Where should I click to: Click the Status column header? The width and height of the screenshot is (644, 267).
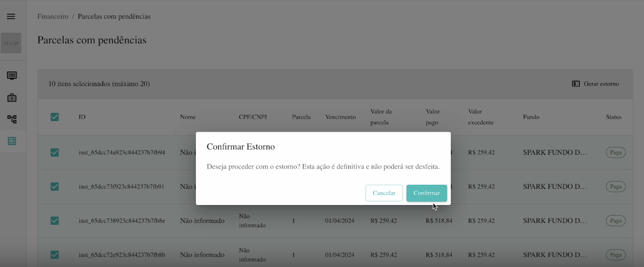[x=614, y=117]
